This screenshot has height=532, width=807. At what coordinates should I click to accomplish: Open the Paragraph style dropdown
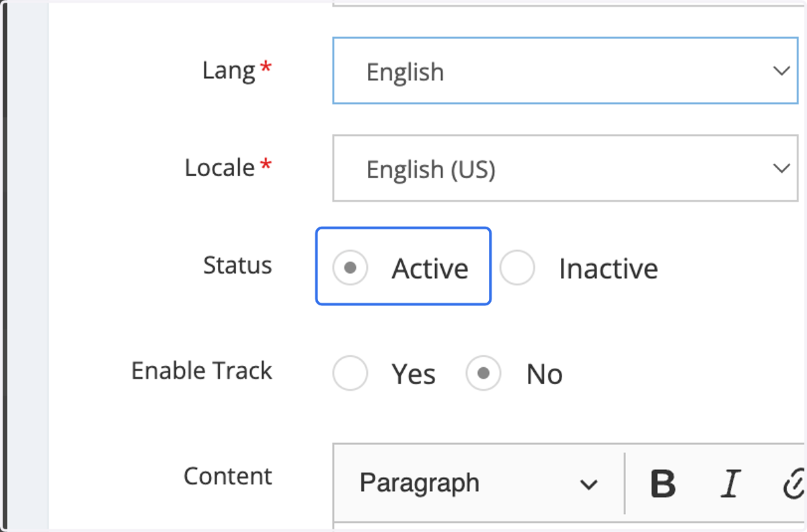coord(479,483)
